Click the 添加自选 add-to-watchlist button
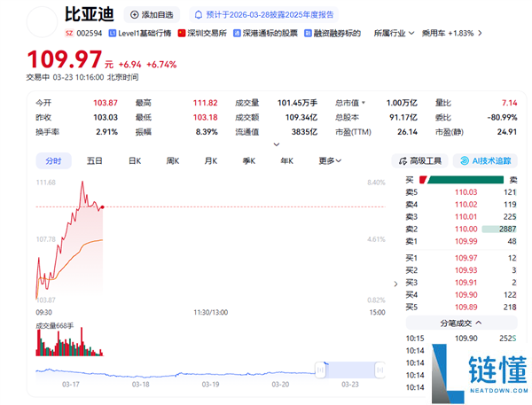The height and width of the screenshot is (405, 532). tap(152, 15)
